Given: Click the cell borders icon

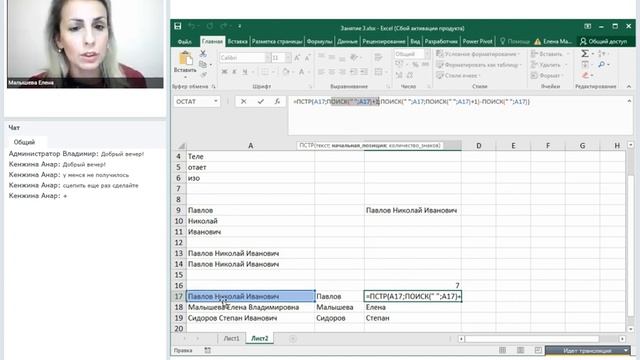Looking at the screenshot, I should 265,72.
